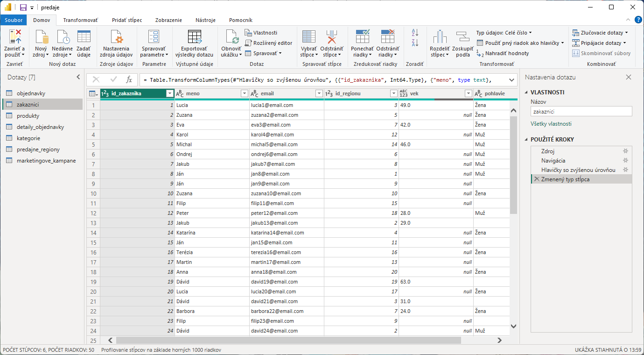
Task: Open the Soubor tab
Action: coord(14,20)
